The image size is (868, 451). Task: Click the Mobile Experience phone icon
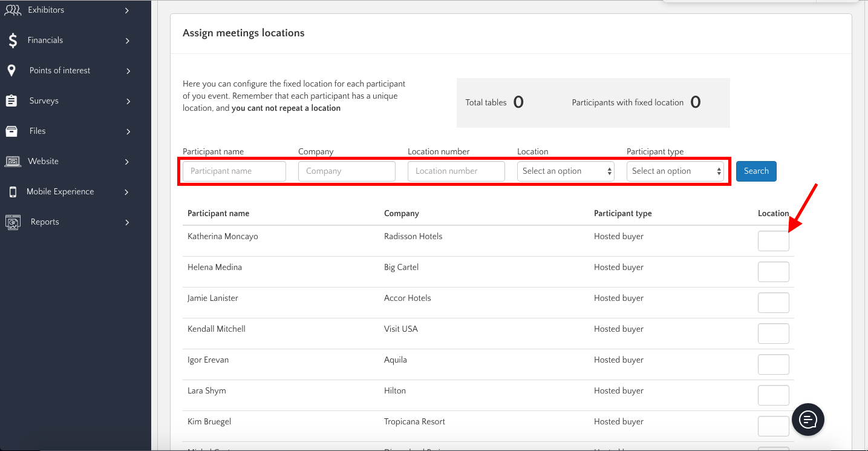[12, 192]
